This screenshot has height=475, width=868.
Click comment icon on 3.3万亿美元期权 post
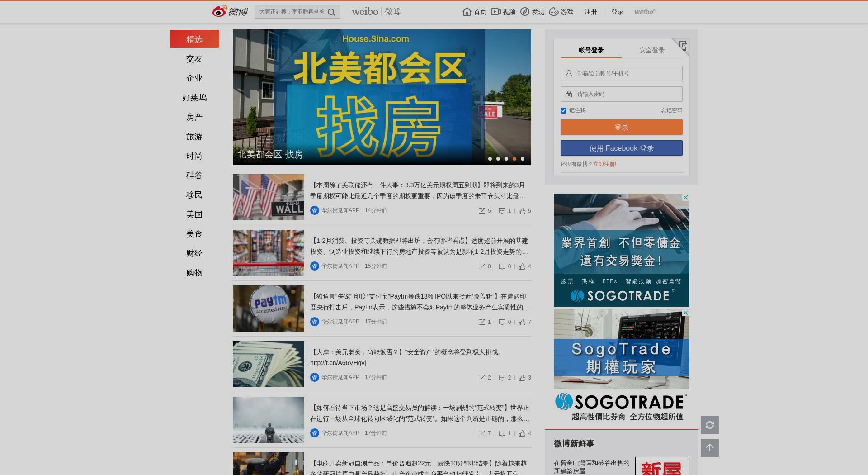(502, 211)
